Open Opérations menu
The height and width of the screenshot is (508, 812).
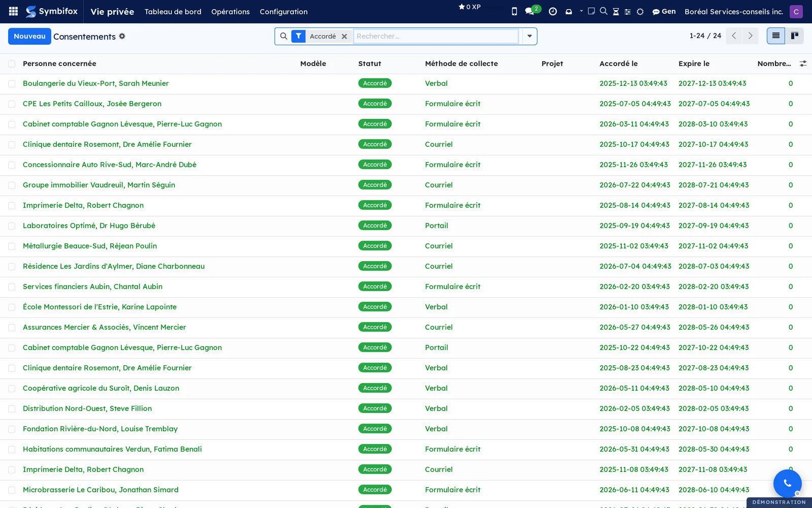(230, 11)
